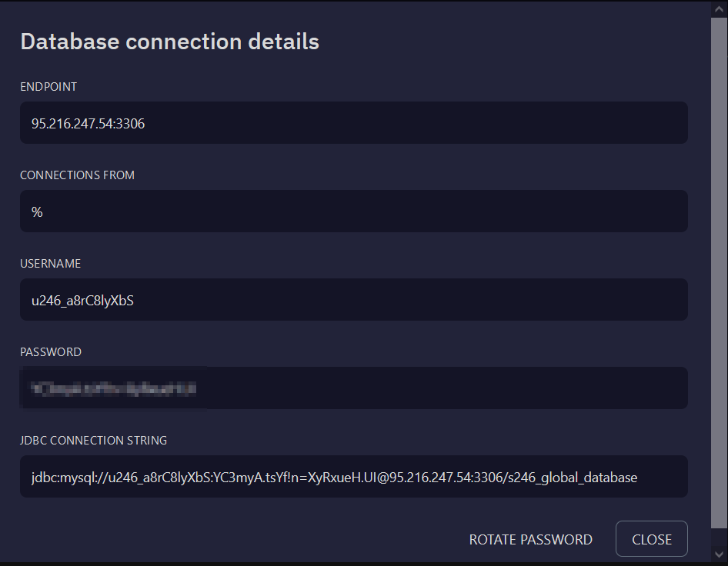Click the "Database connection details" heading
Screen dimensions: 728x566
point(169,42)
